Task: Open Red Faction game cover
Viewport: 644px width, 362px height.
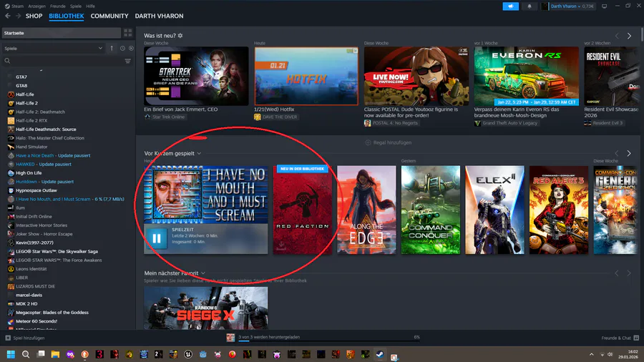Action: click(x=302, y=210)
